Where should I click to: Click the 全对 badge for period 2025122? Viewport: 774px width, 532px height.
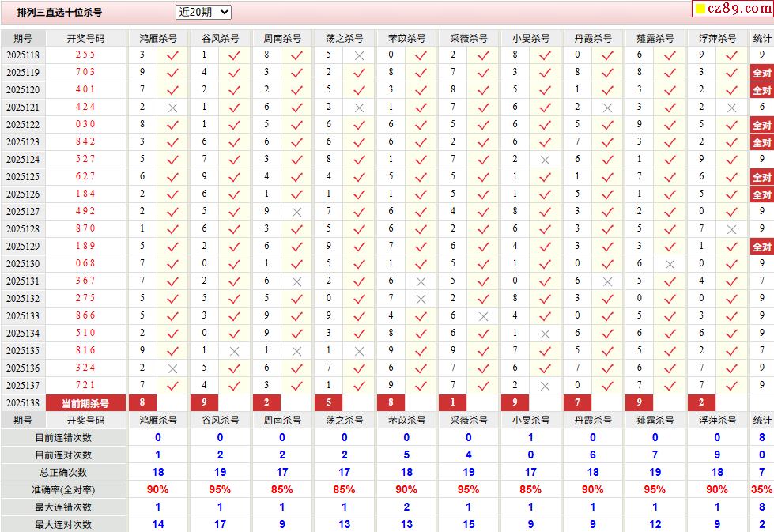[761, 125]
